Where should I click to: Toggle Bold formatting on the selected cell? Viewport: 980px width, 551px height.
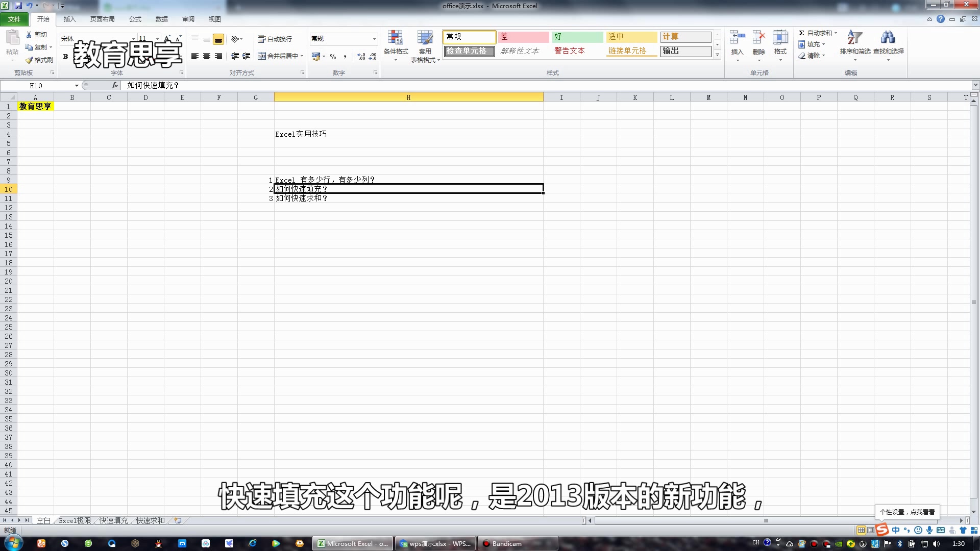pyautogui.click(x=65, y=56)
